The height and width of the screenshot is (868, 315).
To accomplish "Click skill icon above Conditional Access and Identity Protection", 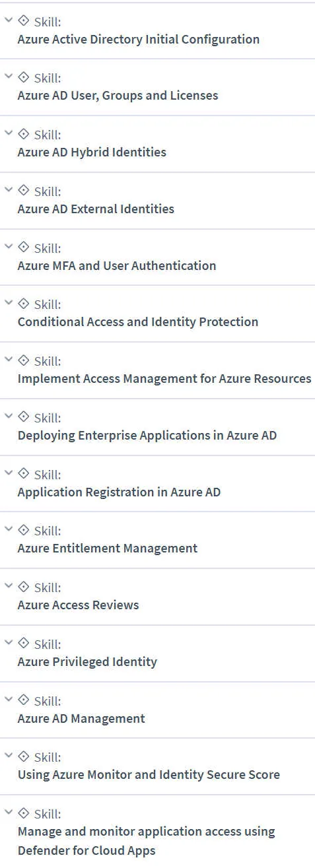I will tap(23, 304).
